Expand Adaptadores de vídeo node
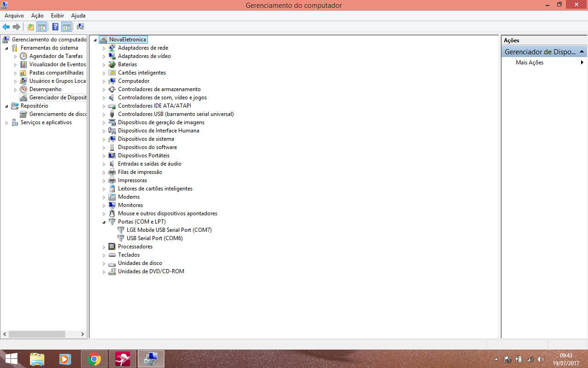This screenshot has width=588, height=368. [x=104, y=56]
